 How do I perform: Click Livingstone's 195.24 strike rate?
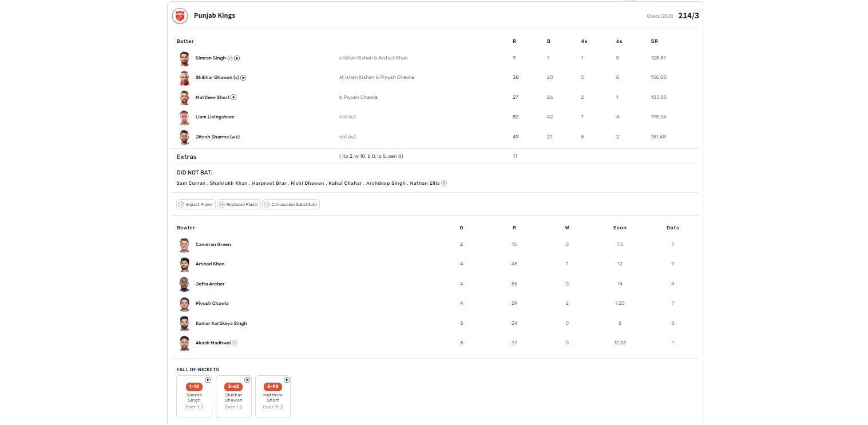[x=659, y=117]
